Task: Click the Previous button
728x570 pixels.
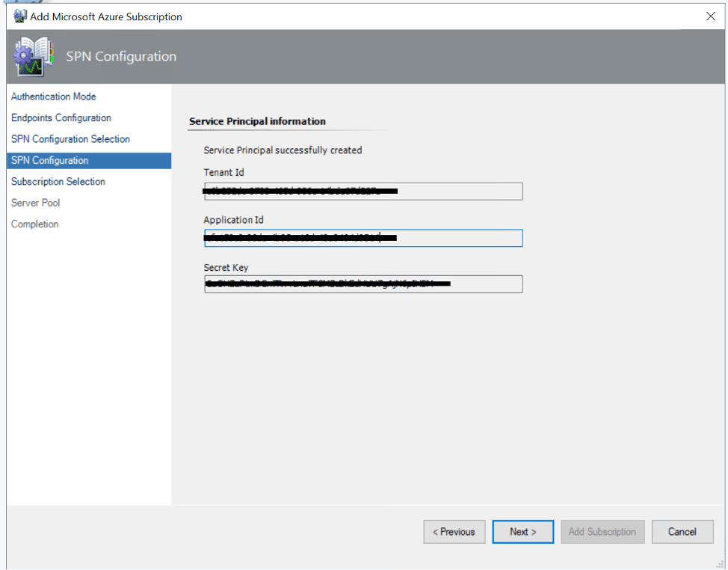Action: tap(454, 532)
